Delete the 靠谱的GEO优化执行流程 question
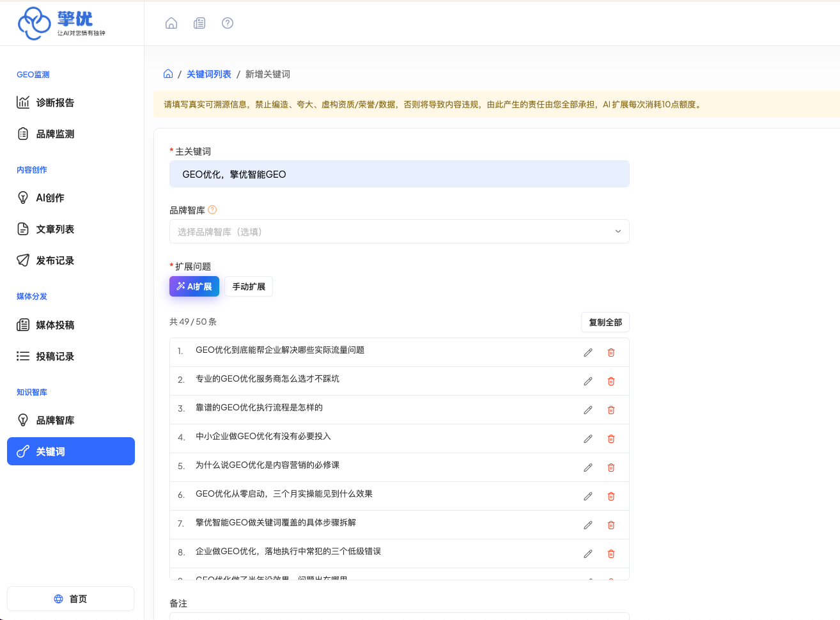 [x=611, y=410]
